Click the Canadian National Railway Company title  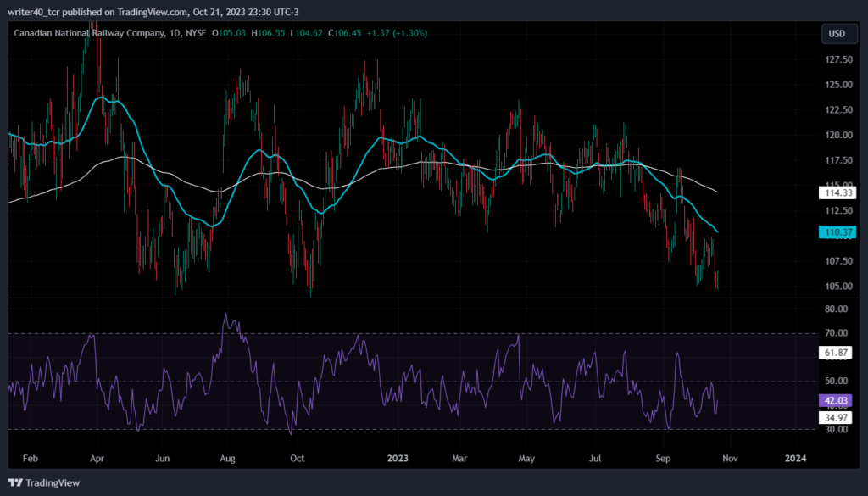coord(89,33)
